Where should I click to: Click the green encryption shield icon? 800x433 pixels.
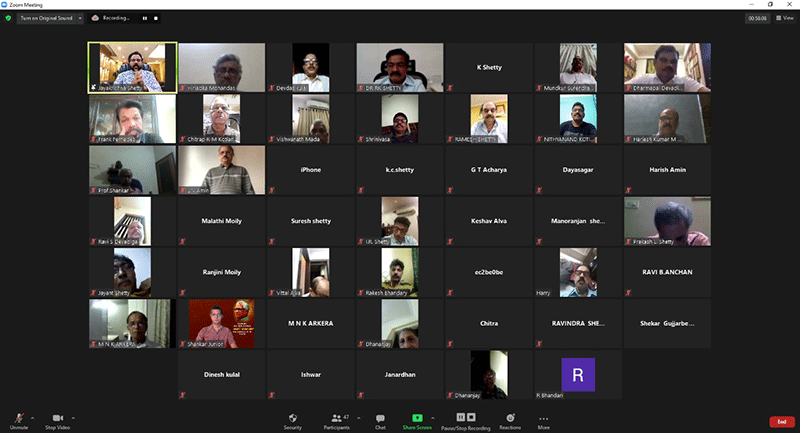9,18
